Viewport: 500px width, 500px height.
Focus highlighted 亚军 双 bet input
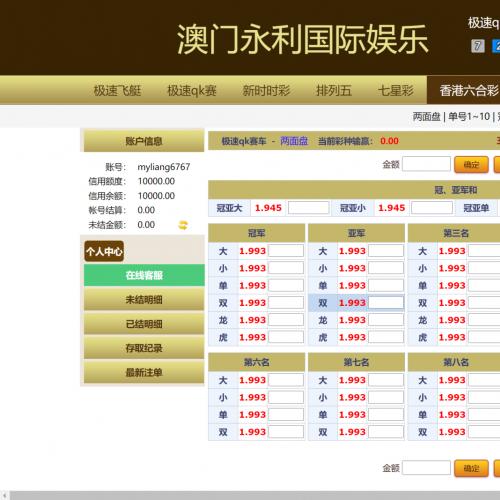click(386, 303)
